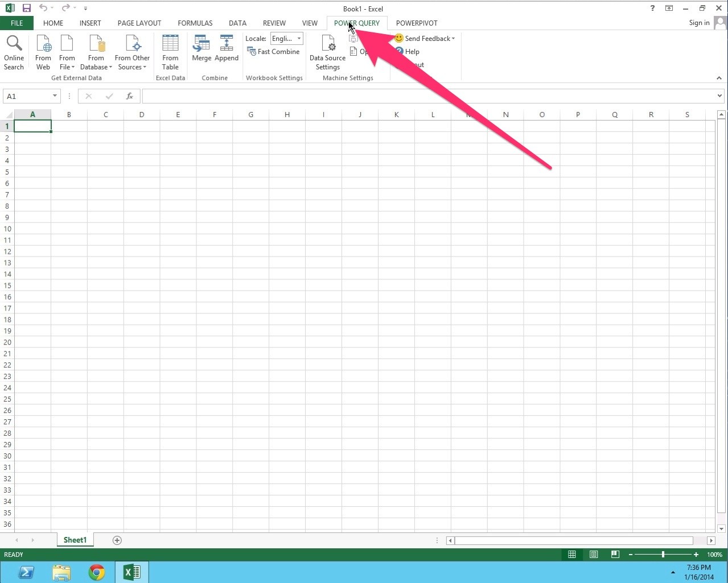
Task: Open the From Other Sources menu
Action: pyautogui.click(x=132, y=52)
